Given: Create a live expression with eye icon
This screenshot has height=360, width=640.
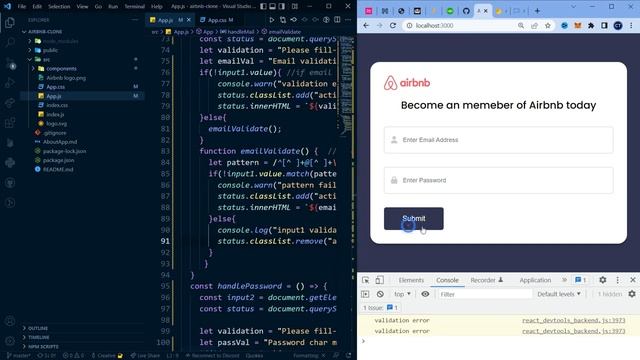Looking at the screenshot, I should click(425, 294).
